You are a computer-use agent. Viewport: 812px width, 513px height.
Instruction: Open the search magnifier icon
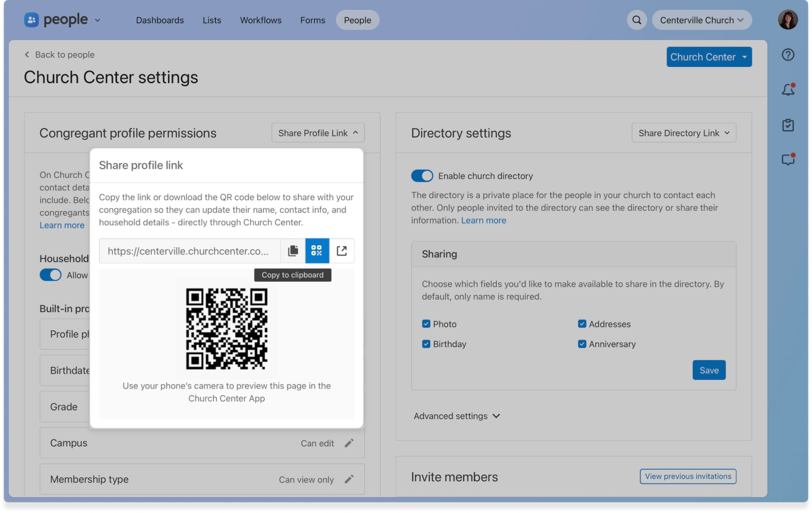[x=637, y=20]
